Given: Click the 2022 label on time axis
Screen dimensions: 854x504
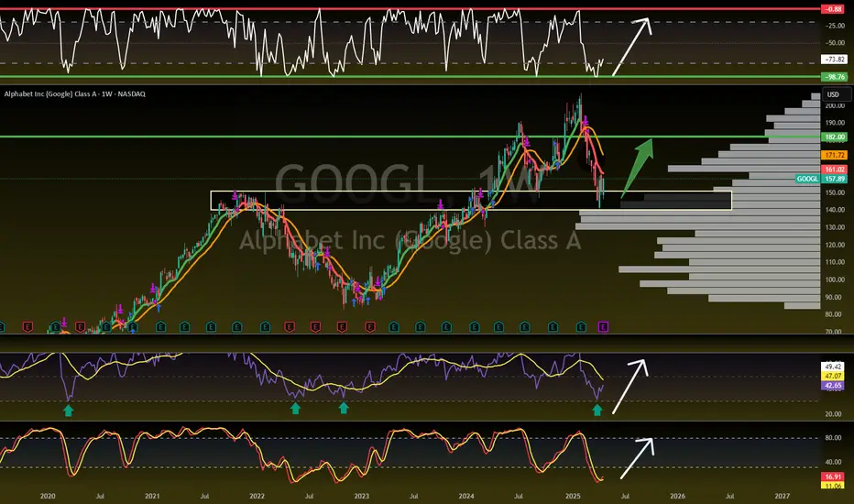Looking at the screenshot, I should tap(257, 497).
